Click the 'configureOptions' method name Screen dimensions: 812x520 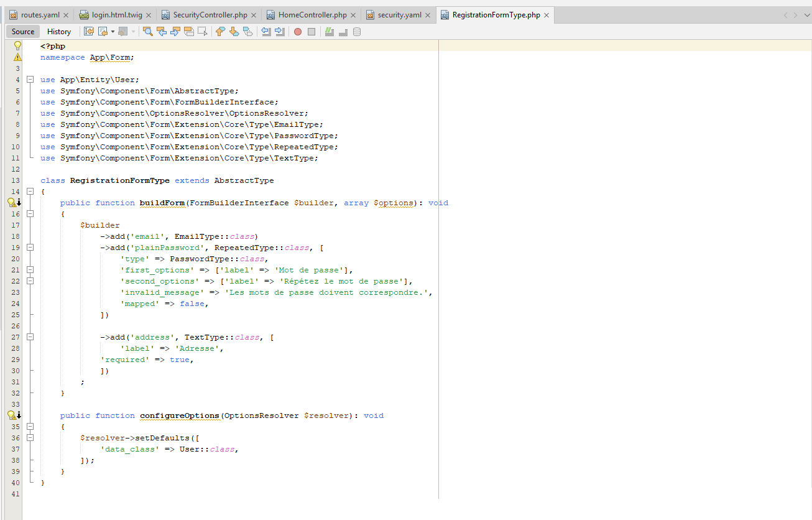[180, 416]
